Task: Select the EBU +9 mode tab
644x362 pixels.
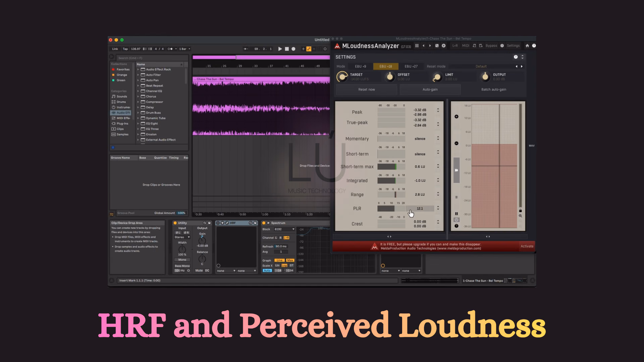Action: [x=361, y=66]
